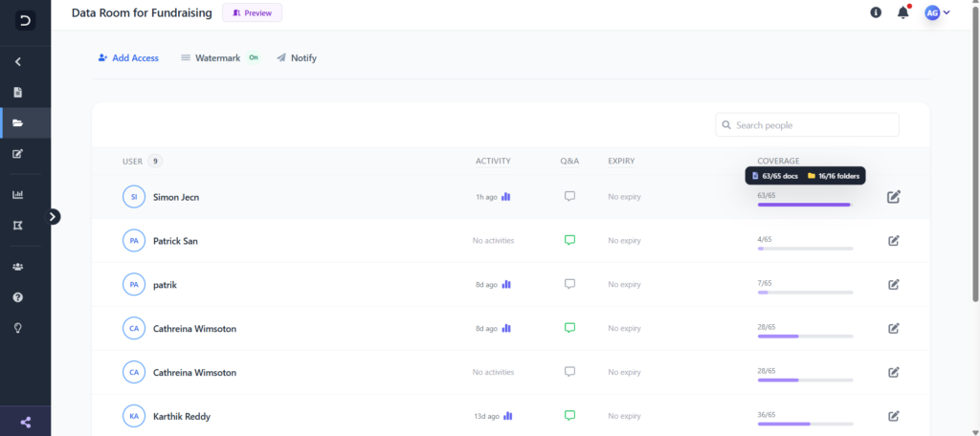Edit access for Simon Jecn
980x436 pixels.
pyautogui.click(x=894, y=197)
